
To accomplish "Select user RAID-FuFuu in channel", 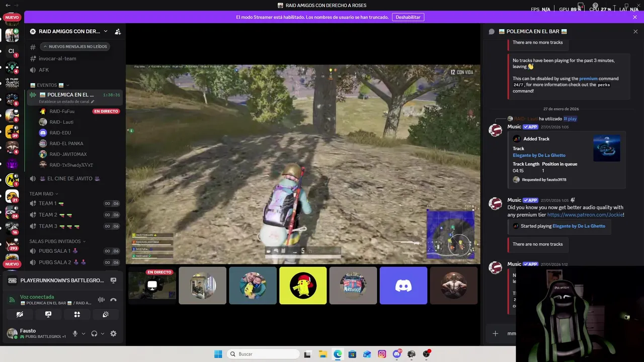I will coord(62,111).
